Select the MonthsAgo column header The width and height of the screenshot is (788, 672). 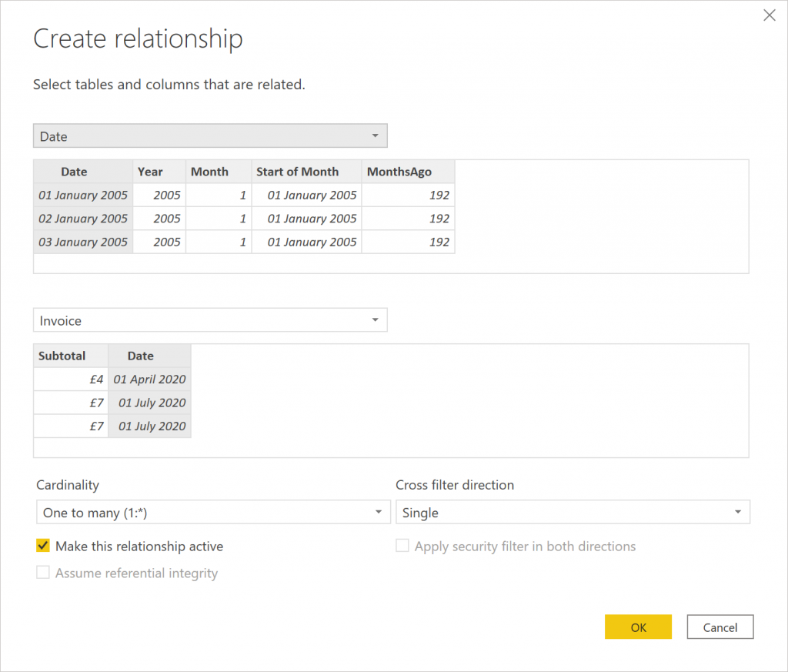pyautogui.click(x=408, y=172)
